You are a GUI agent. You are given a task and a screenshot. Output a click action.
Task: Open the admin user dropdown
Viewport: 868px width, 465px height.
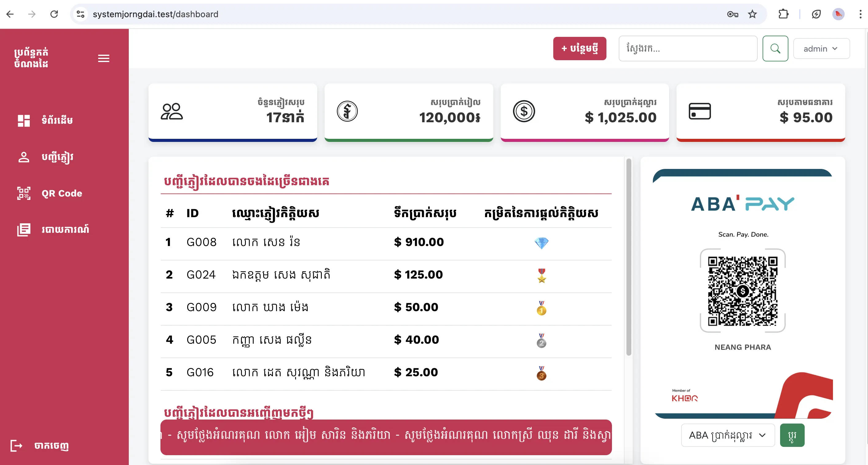coord(821,49)
